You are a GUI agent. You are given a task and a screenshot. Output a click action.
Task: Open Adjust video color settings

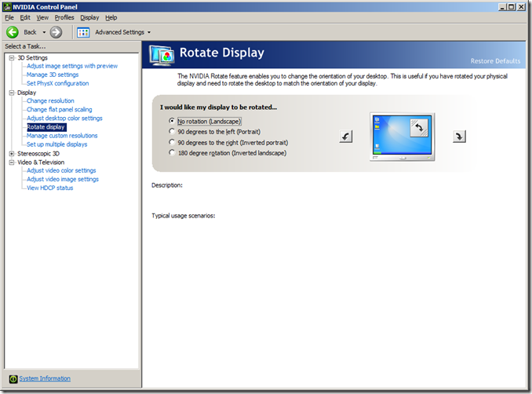[61, 170]
